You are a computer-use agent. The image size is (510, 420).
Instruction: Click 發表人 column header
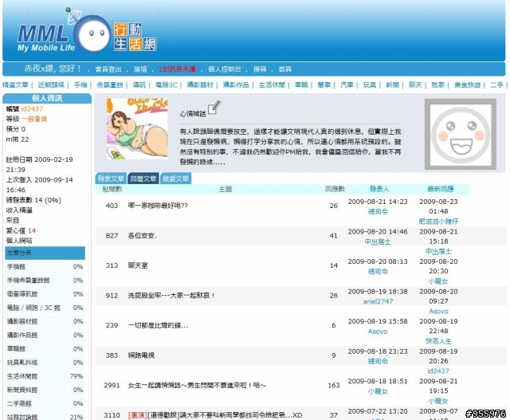tap(379, 189)
